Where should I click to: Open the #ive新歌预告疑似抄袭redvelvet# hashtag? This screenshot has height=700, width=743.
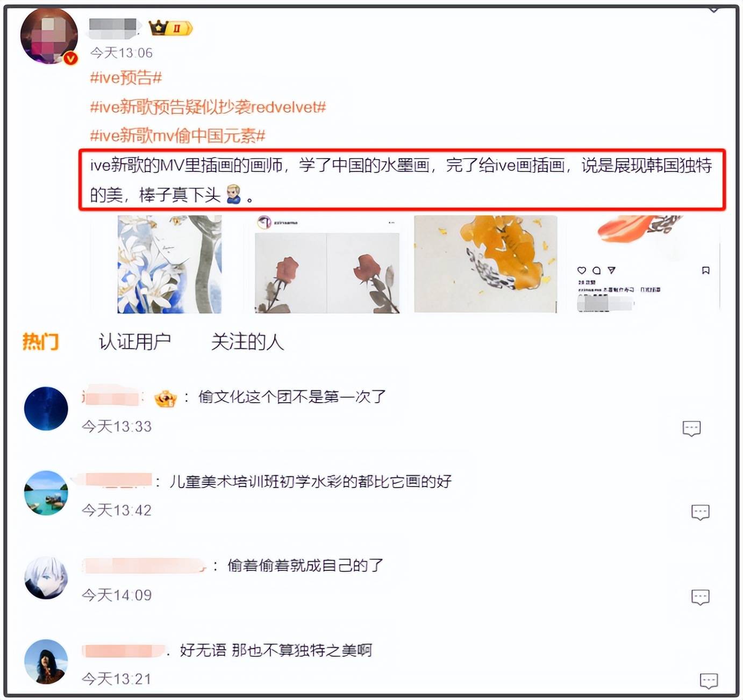(208, 107)
